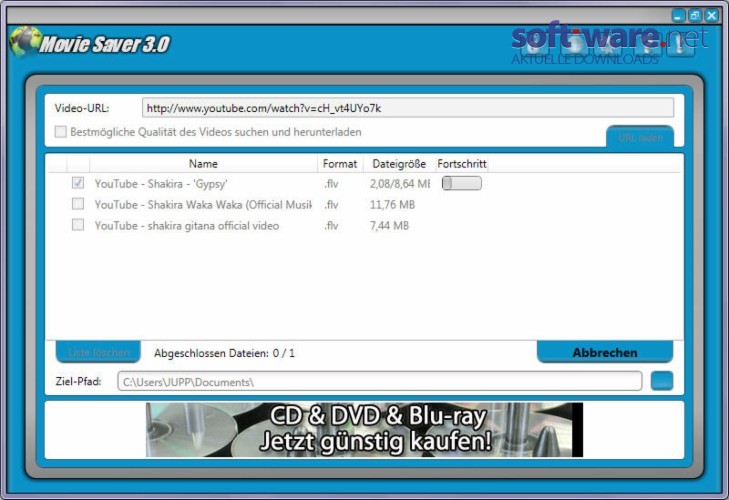Click the Movie Saver 3.0 title text
Viewport: 729px width, 500px height.
point(105,44)
